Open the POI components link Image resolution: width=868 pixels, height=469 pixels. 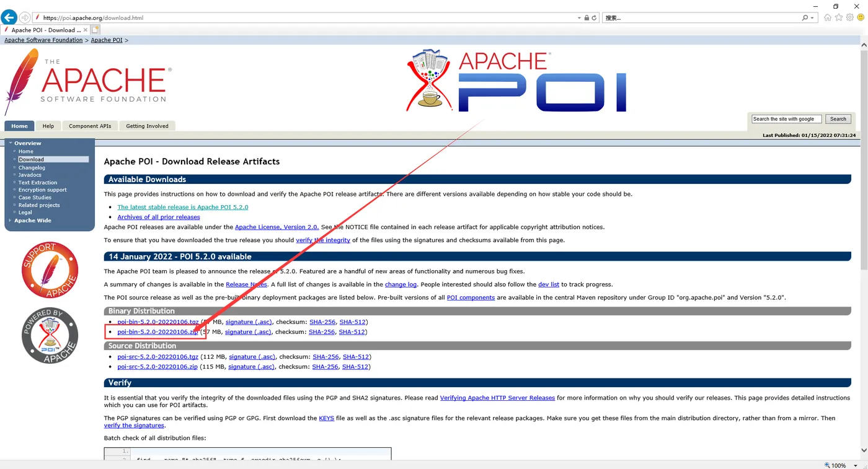tap(471, 297)
